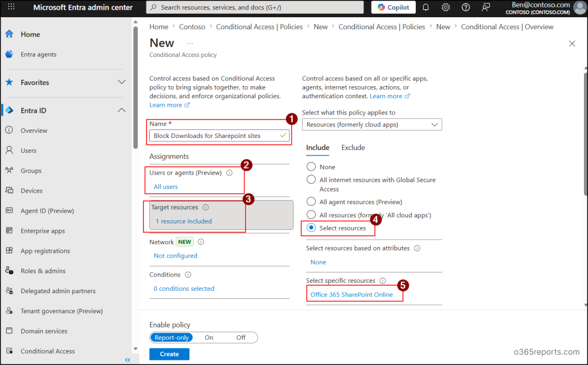Select All internet resources with Global Secure Access
Viewport: 588px width, 365px height.
point(311,179)
